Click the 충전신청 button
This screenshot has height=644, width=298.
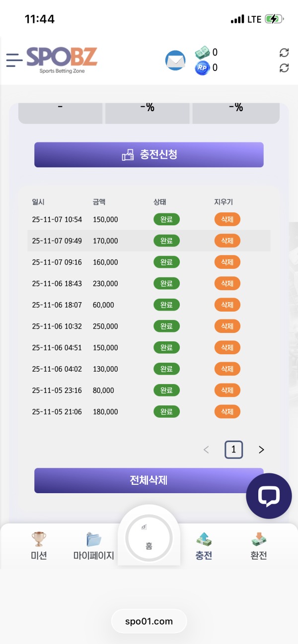coord(149,155)
